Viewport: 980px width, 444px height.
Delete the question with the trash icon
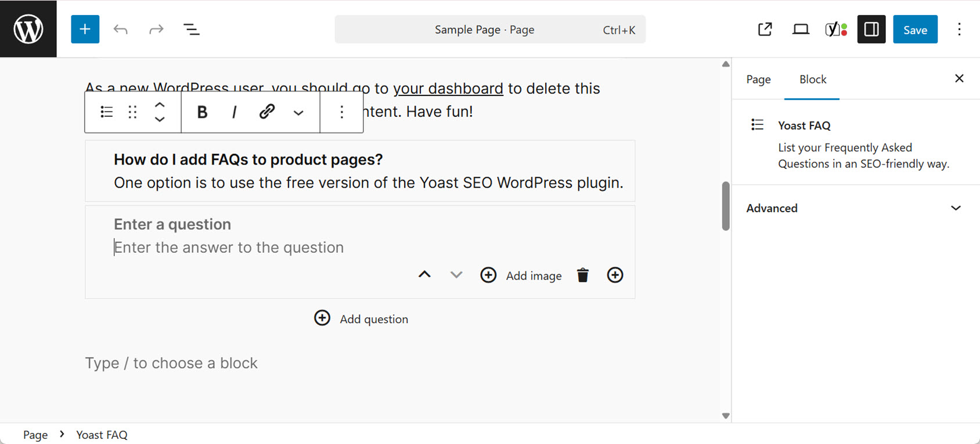(x=583, y=275)
